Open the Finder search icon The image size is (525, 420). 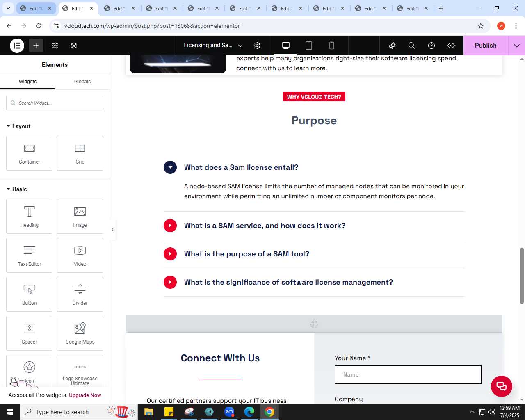click(x=412, y=46)
